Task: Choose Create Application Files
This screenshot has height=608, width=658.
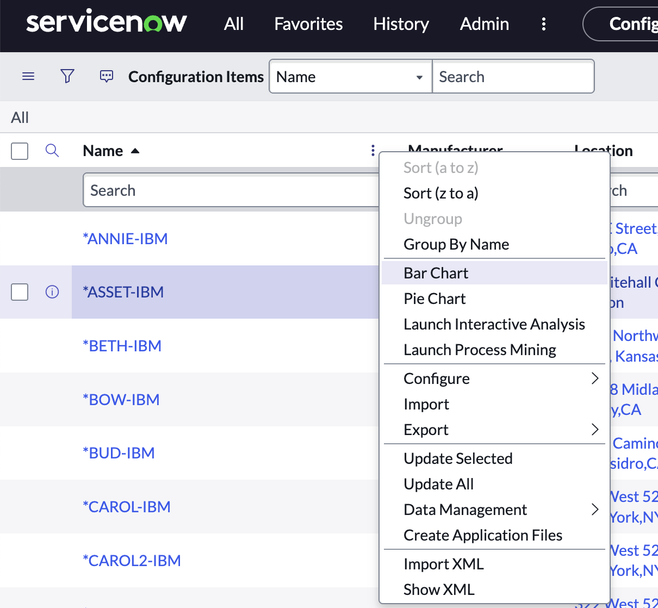Action: pyautogui.click(x=494, y=535)
